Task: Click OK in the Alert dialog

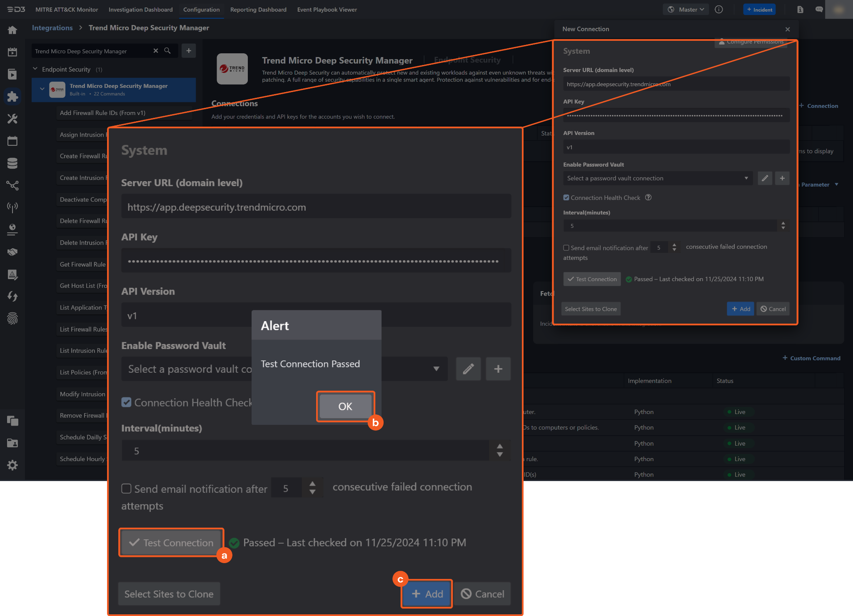Action: click(x=345, y=407)
